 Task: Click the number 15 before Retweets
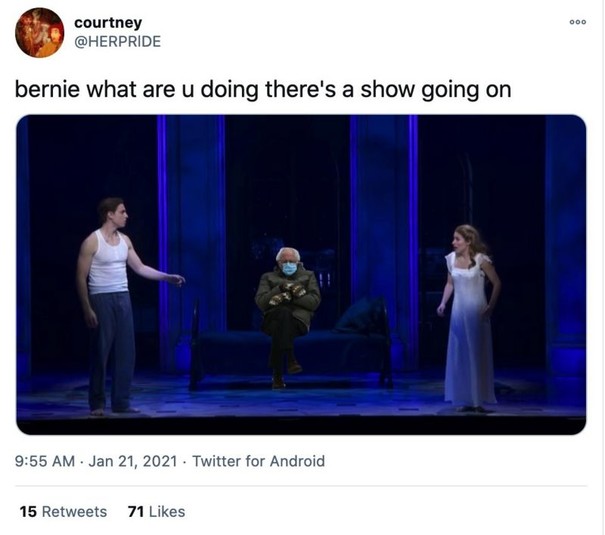click(x=28, y=511)
